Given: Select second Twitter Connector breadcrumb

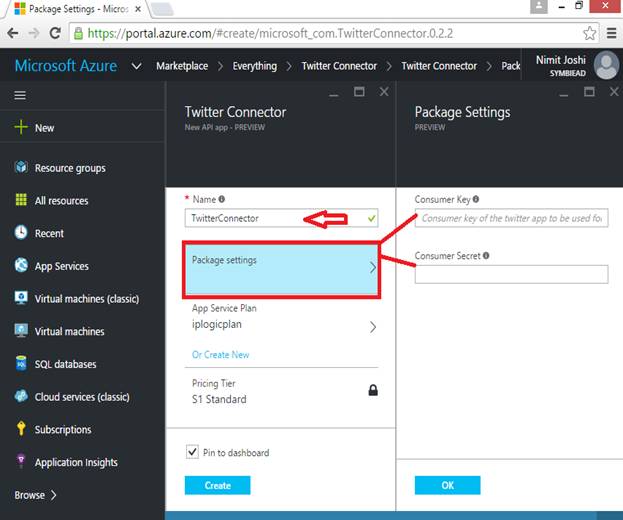Looking at the screenshot, I should [439, 66].
